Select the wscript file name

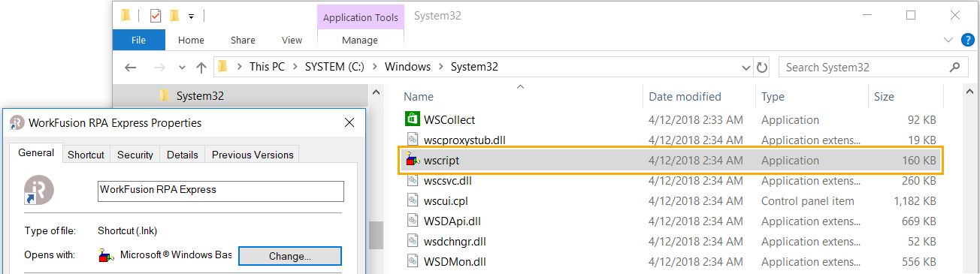pyautogui.click(x=441, y=160)
